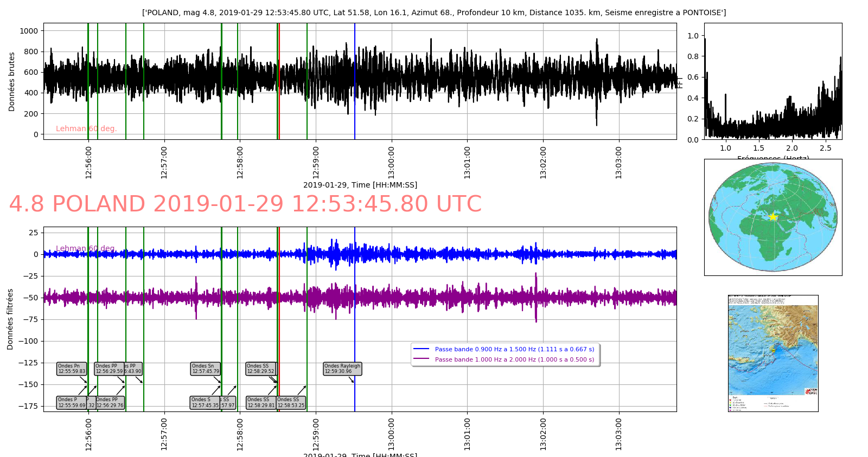Open the world globe map thumbnail
Screen dimensions: 868x457
[773, 217]
